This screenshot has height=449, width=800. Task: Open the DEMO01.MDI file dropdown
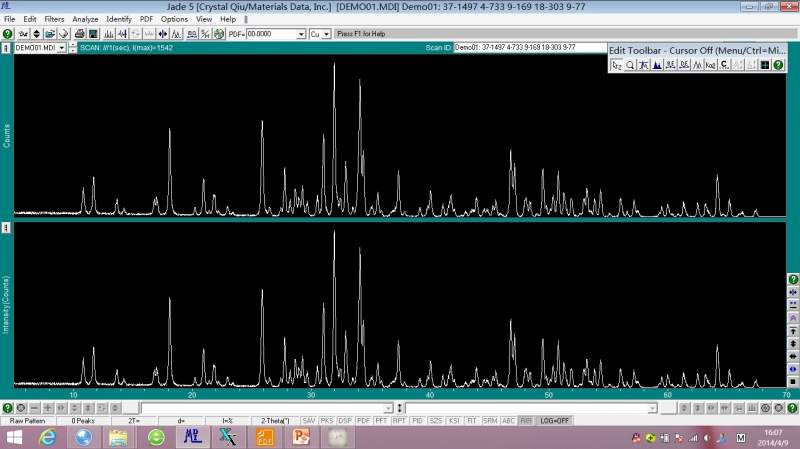[62, 48]
